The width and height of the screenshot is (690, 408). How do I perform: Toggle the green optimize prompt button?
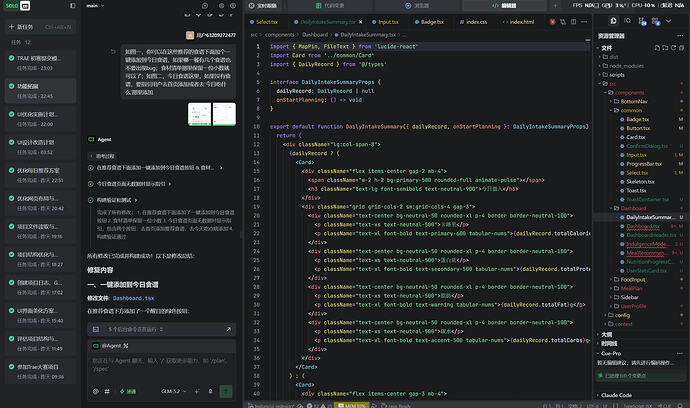coord(128,391)
